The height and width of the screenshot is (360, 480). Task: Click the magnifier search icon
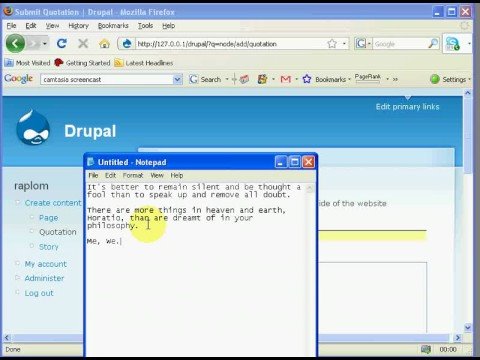(433, 44)
